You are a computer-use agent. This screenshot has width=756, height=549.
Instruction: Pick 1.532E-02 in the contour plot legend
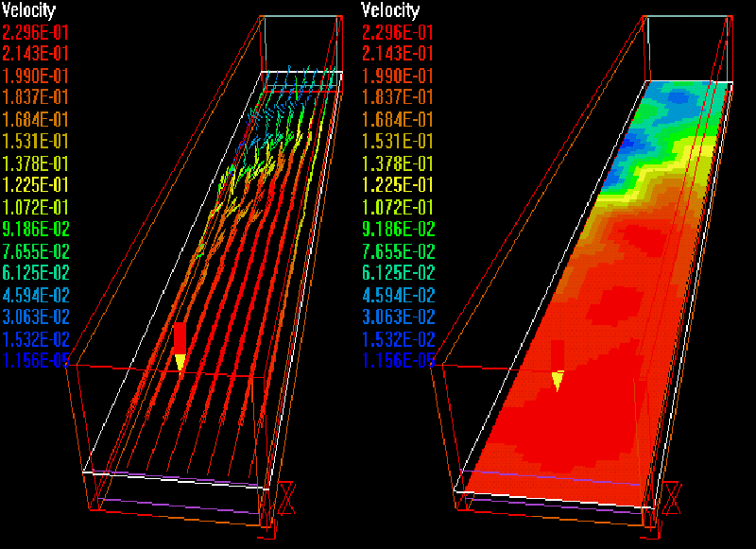[398, 339]
